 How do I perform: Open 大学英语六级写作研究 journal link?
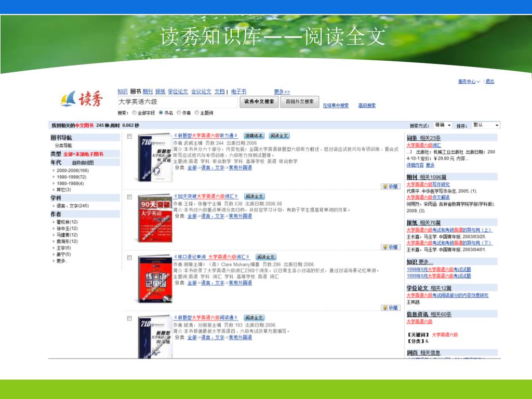coord(428,184)
